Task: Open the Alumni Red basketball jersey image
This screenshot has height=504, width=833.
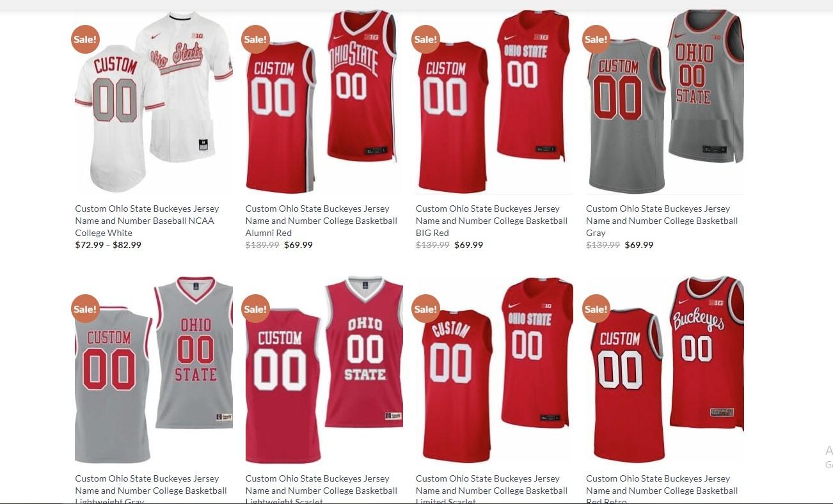Action: (x=324, y=102)
